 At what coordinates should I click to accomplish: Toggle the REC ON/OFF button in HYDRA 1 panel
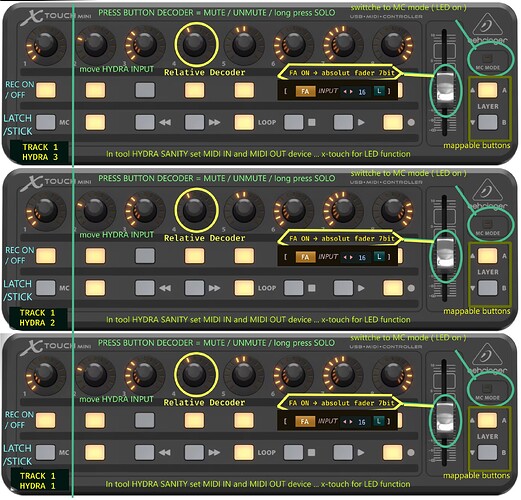(x=45, y=420)
